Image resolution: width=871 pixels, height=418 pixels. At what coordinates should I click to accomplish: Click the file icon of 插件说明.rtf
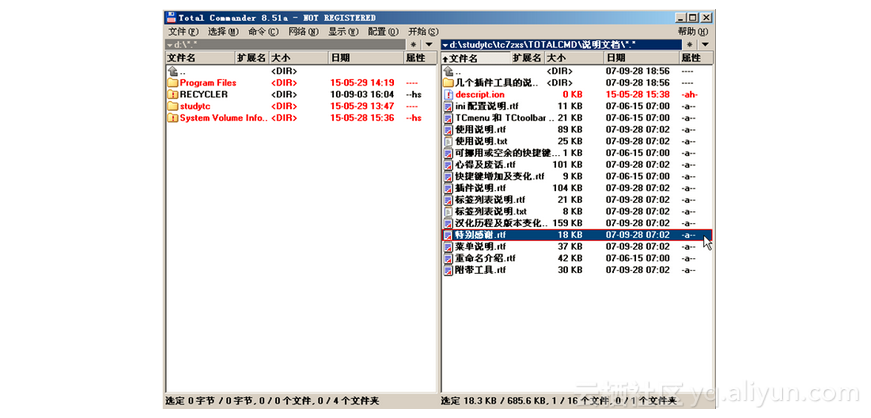click(x=448, y=188)
